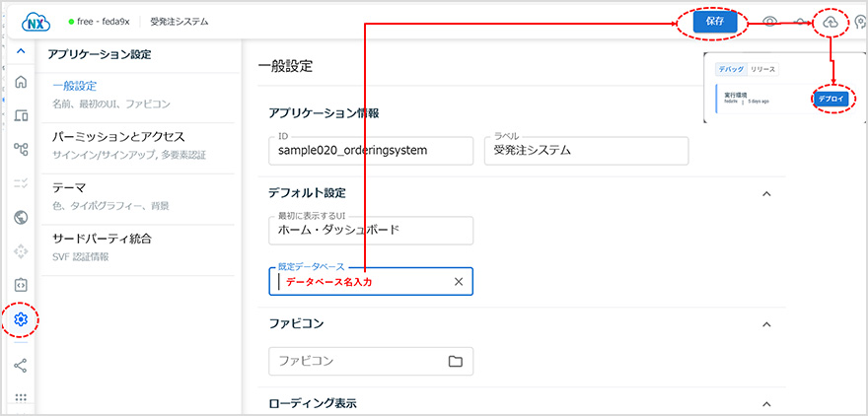Screen dimensions: 868x416
Task: Click the preview eye icon in header
Action: tap(769, 22)
